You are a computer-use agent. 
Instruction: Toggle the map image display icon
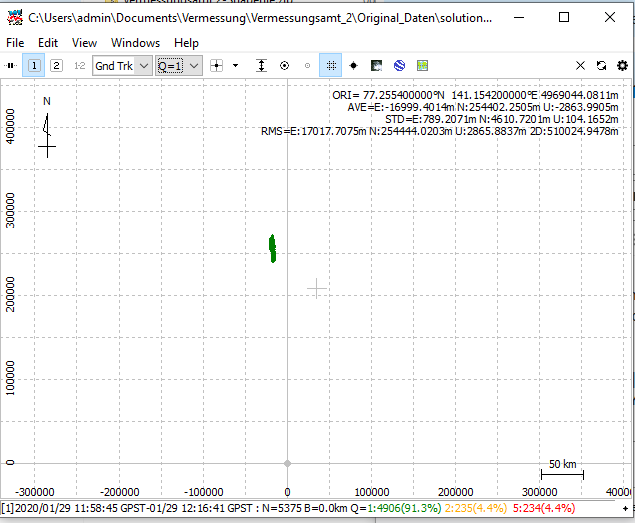(x=376, y=66)
